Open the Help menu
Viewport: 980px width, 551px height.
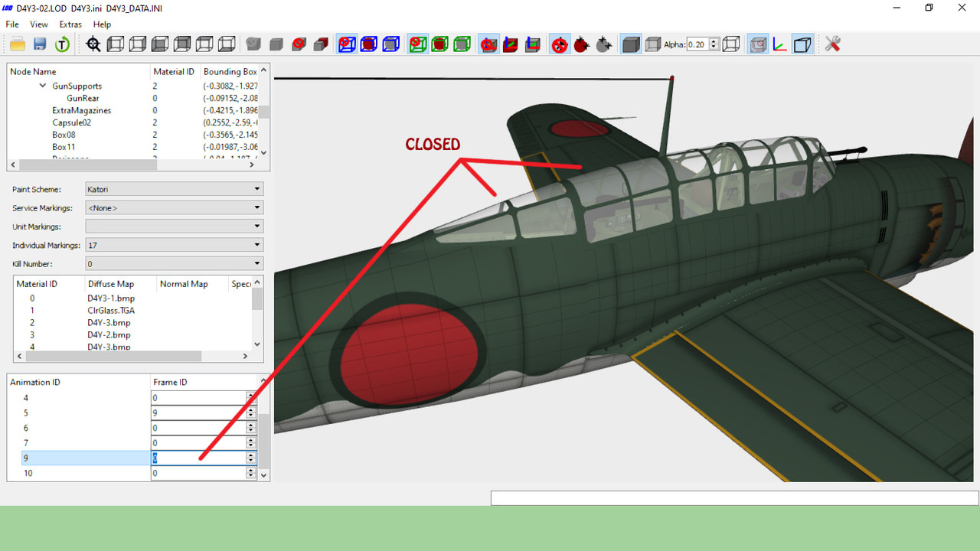click(102, 24)
